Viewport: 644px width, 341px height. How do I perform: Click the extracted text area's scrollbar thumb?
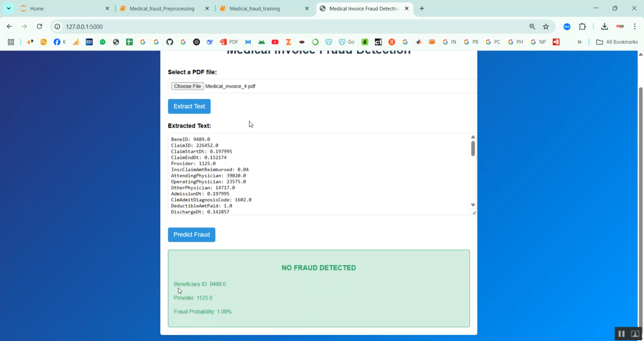click(x=473, y=148)
